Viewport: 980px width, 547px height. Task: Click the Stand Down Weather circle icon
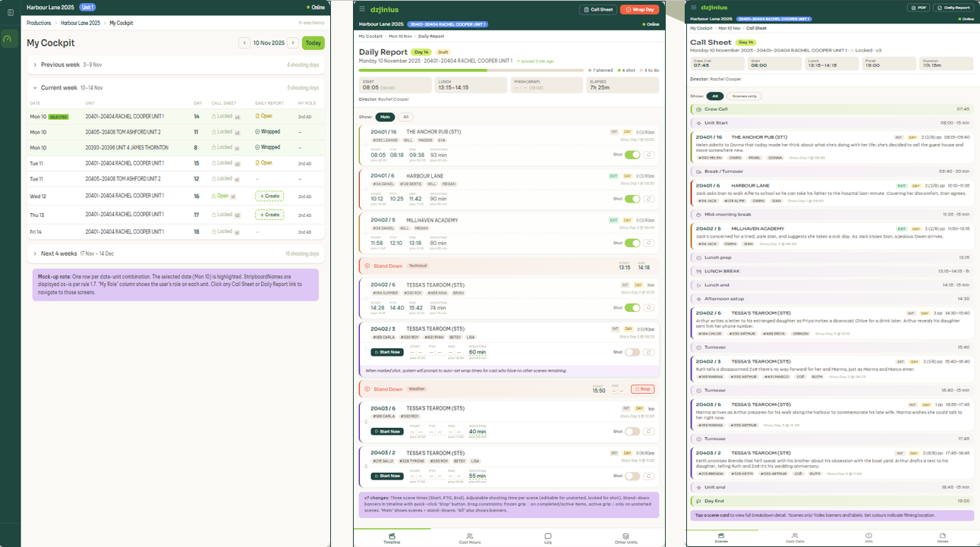pos(367,389)
